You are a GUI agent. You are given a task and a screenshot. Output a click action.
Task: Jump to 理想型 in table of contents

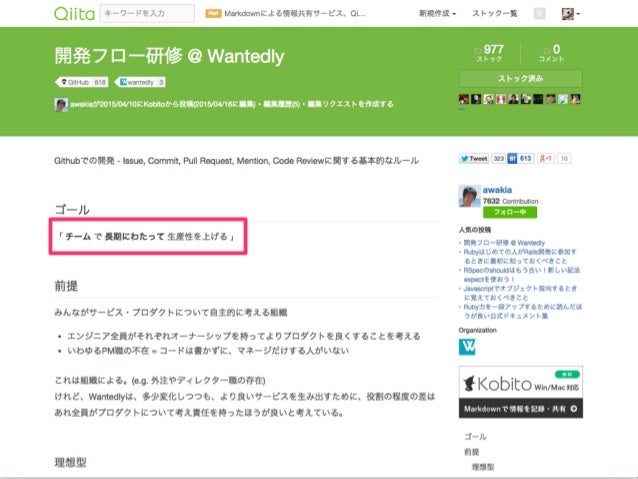pyautogui.click(x=483, y=467)
